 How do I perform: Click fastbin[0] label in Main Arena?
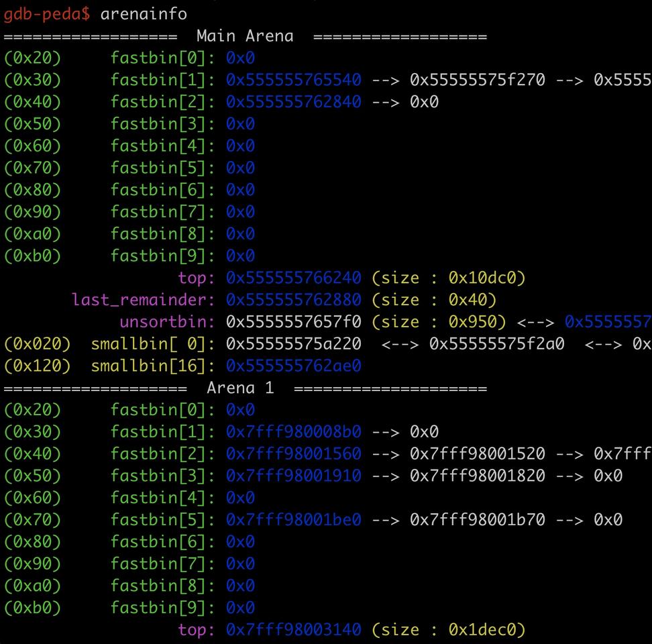163,58
